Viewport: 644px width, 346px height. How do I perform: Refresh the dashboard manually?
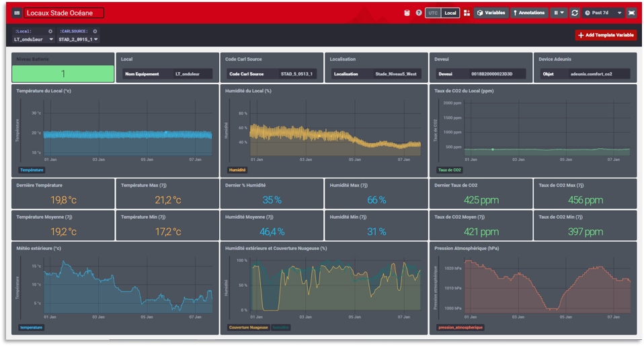point(575,13)
